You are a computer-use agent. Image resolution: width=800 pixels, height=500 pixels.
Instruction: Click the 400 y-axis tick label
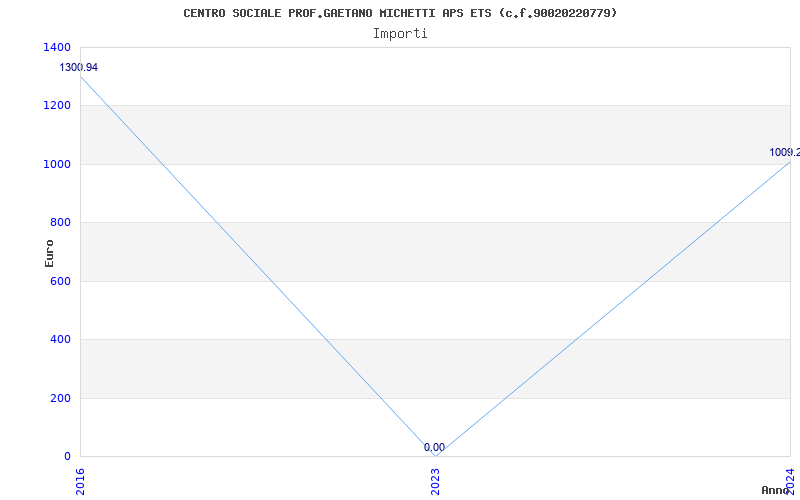pos(60,339)
